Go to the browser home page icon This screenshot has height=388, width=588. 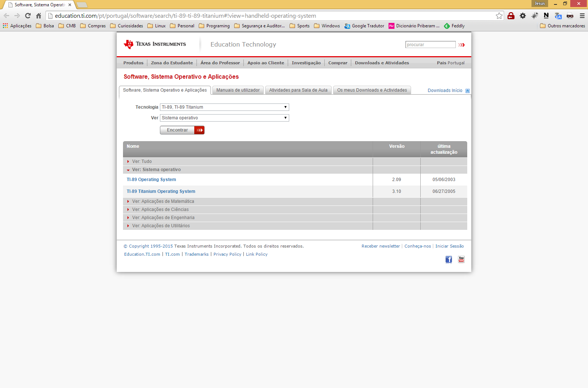coord(38,16)
